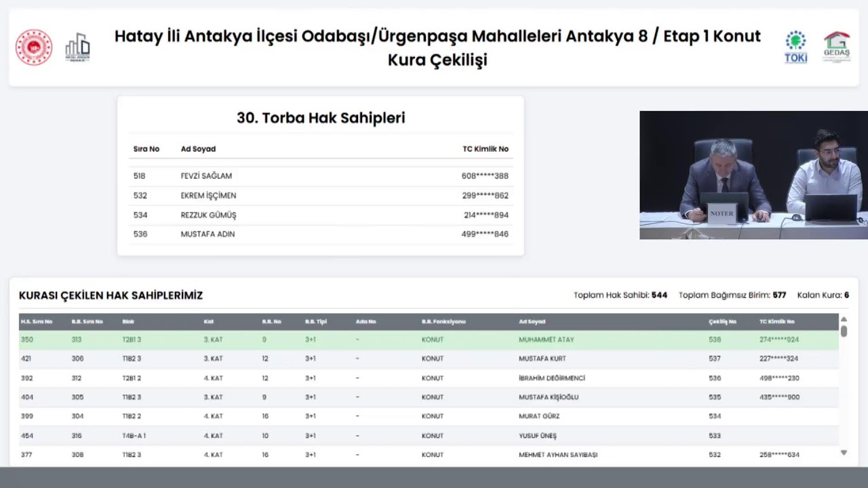Click the TOKİ logo

pos(795,47)
